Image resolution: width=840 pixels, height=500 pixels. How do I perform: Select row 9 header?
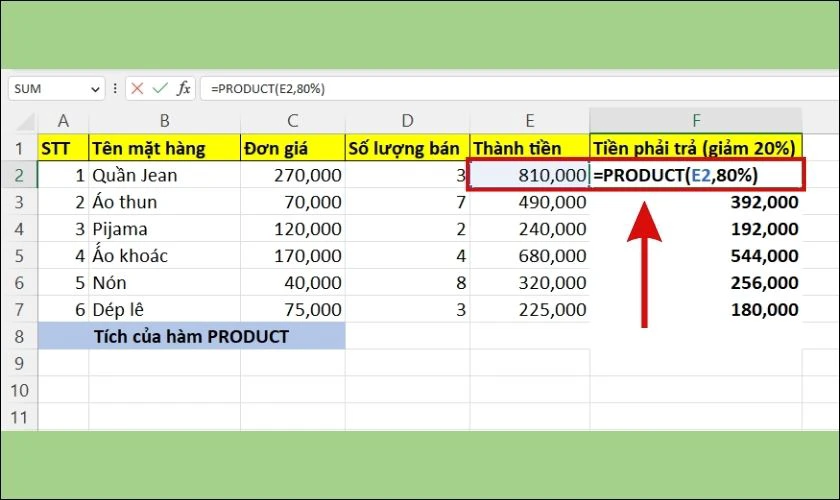[19, 363]
